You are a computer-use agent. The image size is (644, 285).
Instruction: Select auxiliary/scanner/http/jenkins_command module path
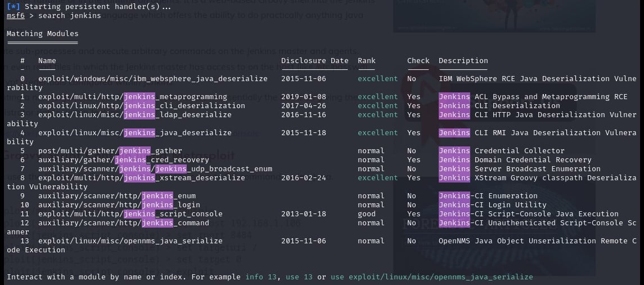124,223
